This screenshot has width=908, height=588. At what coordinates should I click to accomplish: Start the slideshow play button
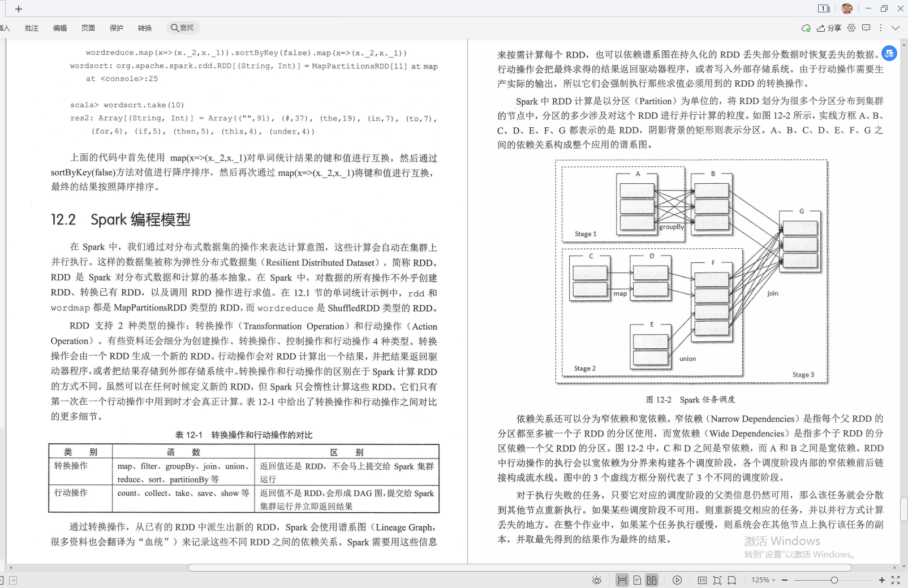pyautogui.click(x=677, y=580)
